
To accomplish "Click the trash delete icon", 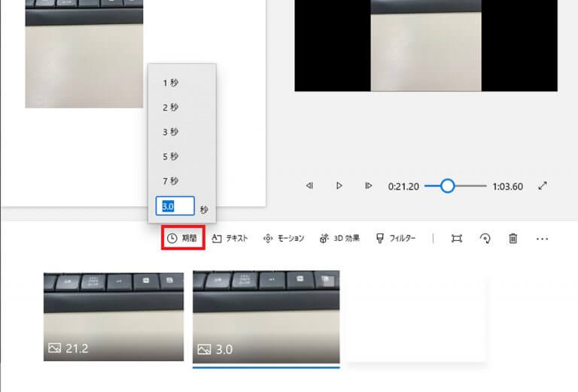I will (513, 239).
